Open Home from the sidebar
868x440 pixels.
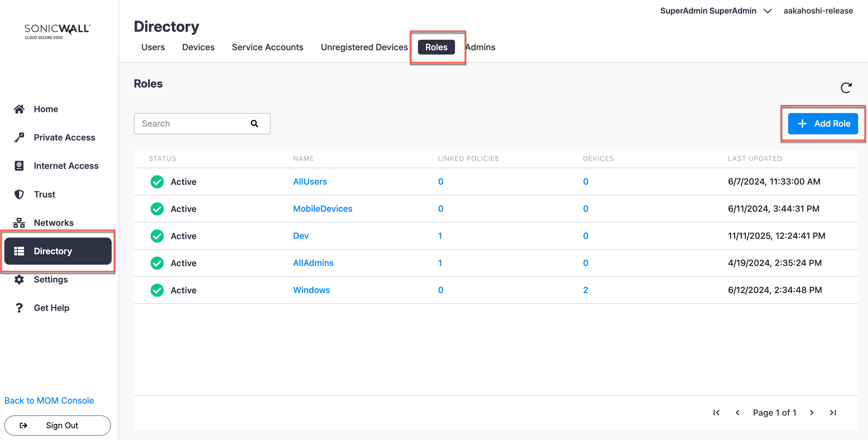[46, 109]
